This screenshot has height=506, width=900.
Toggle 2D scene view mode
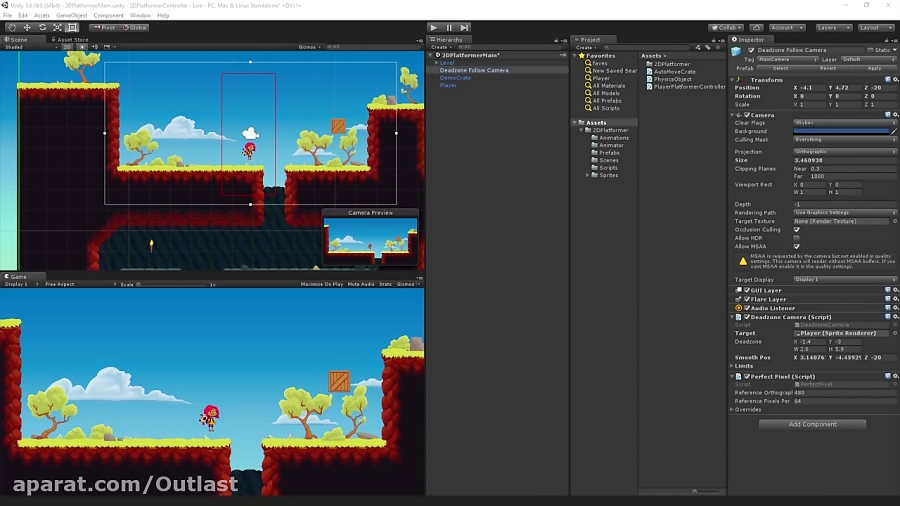(x=67, y=47)
